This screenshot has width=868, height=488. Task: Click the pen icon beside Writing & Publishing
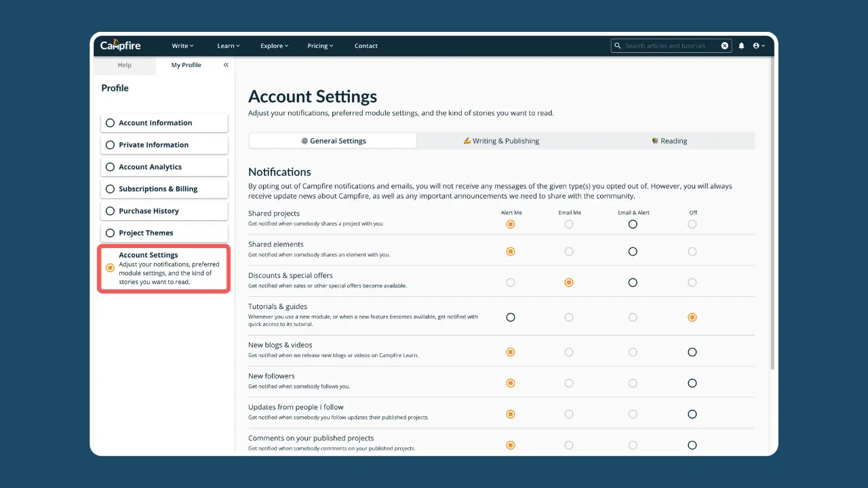(467, 140)
